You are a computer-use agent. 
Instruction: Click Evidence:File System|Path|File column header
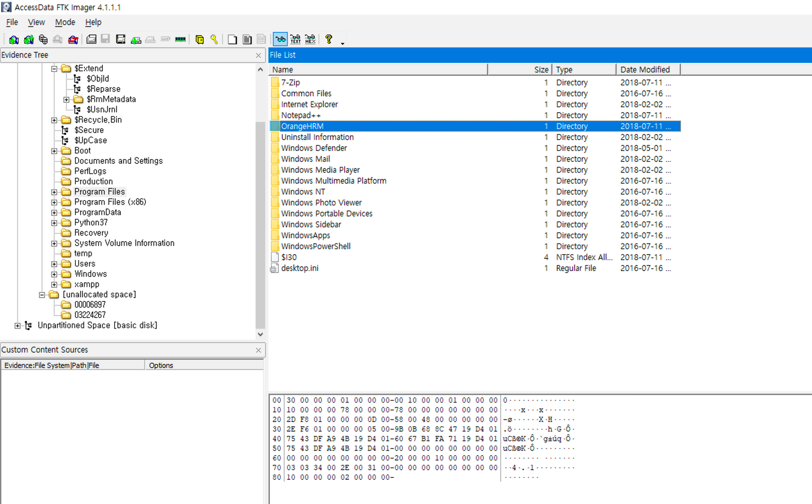pyautogui.click(x=73, y=365)
